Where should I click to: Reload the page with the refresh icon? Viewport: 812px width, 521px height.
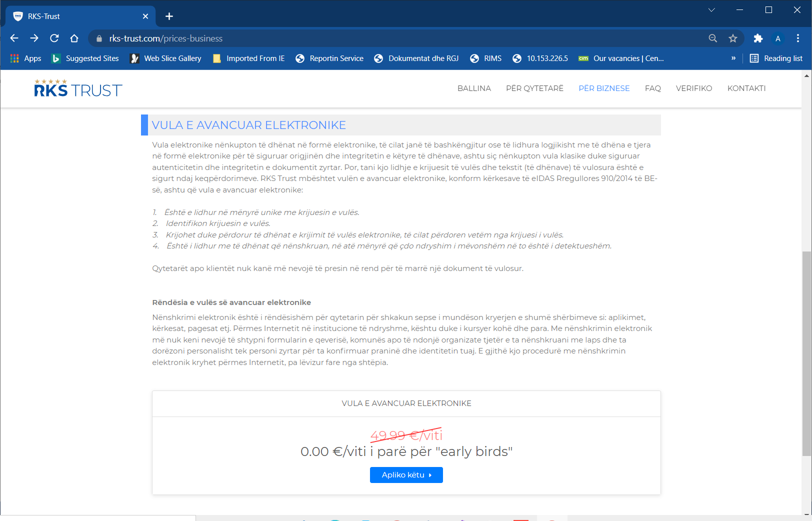(54, 38)
